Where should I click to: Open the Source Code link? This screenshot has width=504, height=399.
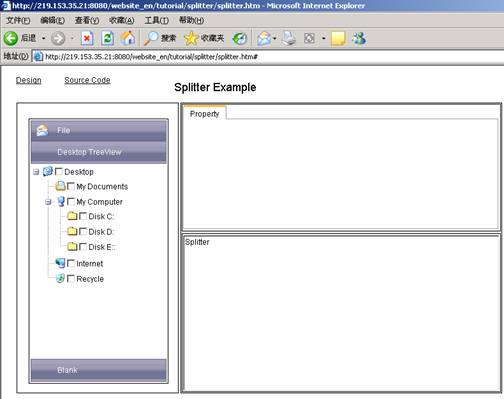click(87, 80)
